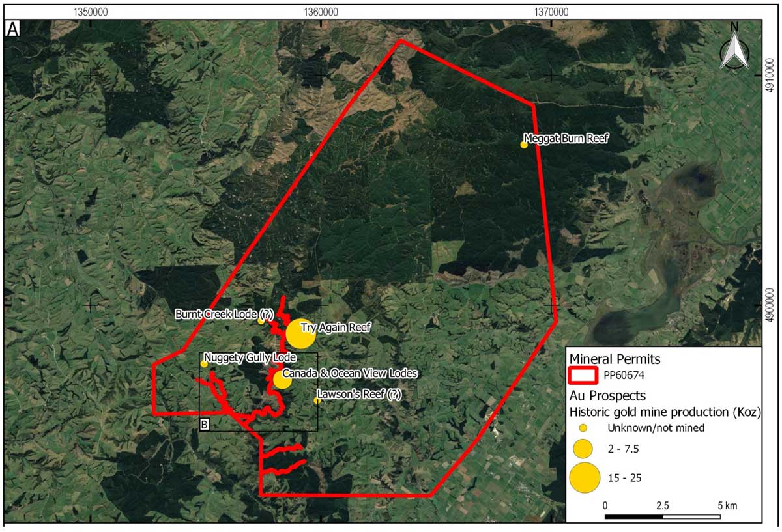This screenshot has width=782, height=532.
Task: Click the Meggat Burn Reef point marker
Action: point(524,145)
